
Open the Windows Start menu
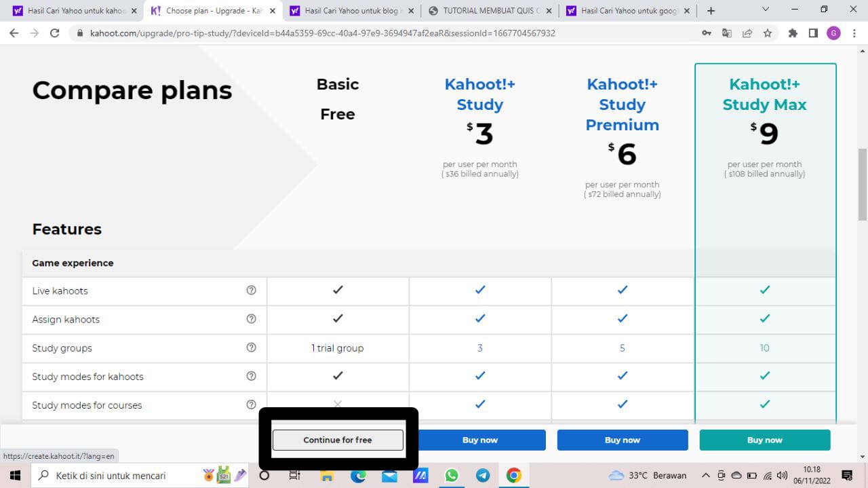(x=15, y=475)
